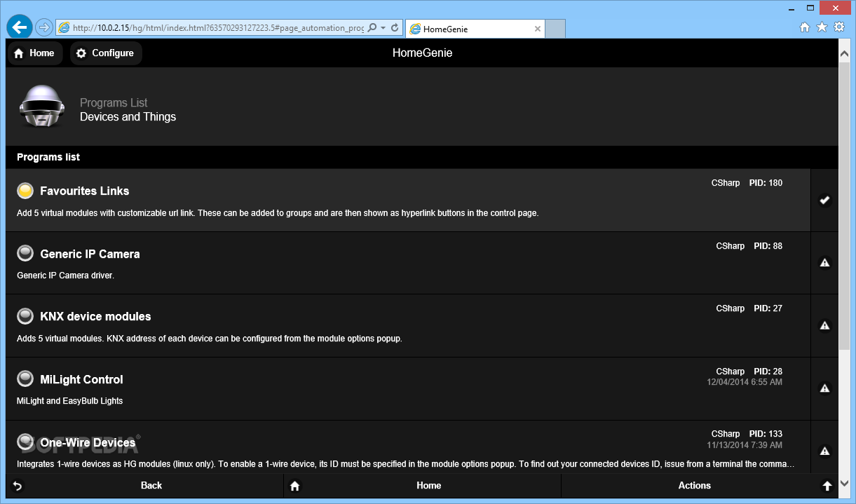Open the Actions menu in the bottom bar
The width and height of the screenshot is (856, 504).
click(x=700, y=486)
